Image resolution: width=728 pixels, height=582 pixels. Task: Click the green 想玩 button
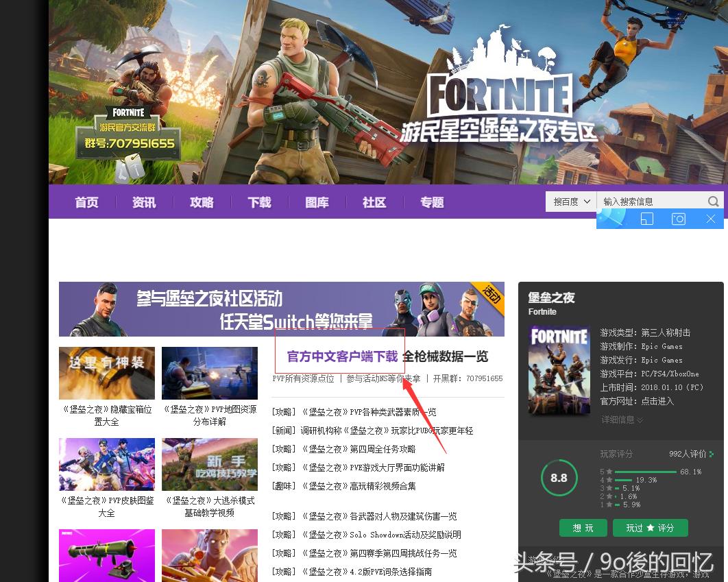click(583, 528)
